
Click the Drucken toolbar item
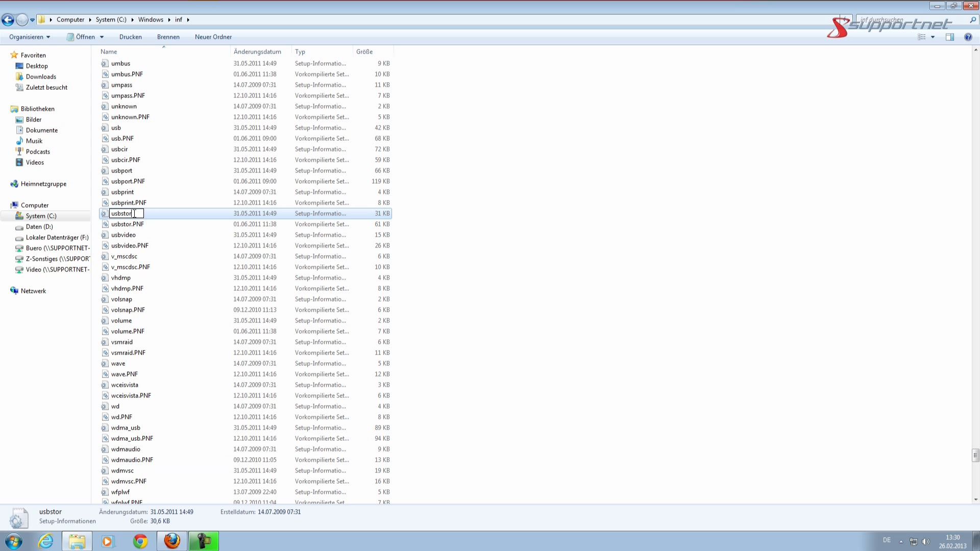click(x=130, y=37)
